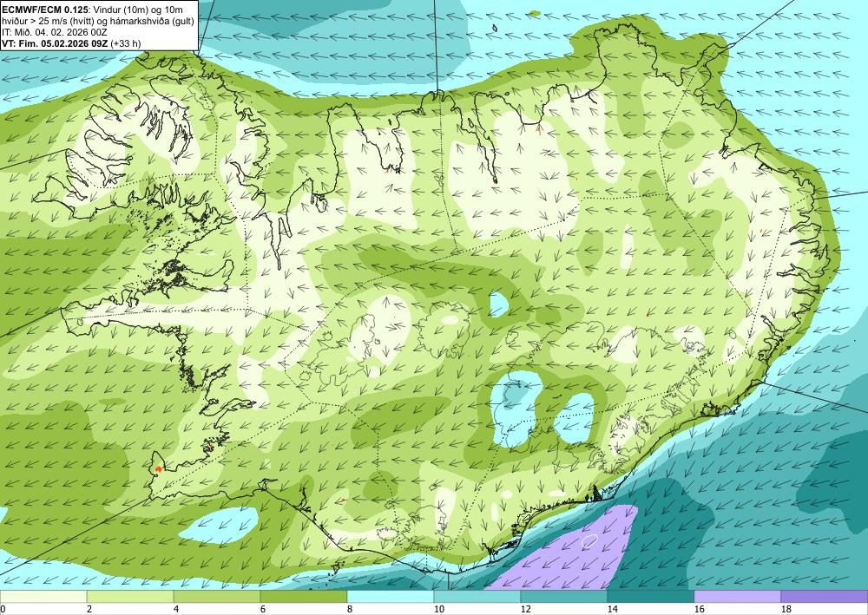Click the legend tick label '12'

click(x=525, y=609)
